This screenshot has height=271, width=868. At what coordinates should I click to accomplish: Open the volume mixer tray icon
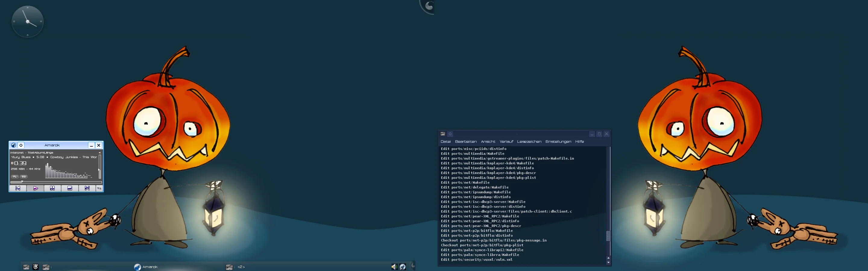394,267
